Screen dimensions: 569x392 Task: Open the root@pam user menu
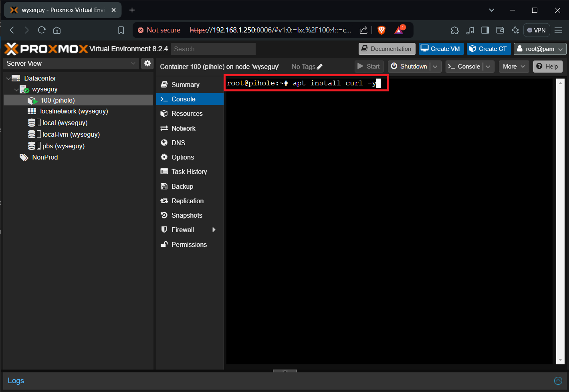point(540,49)
